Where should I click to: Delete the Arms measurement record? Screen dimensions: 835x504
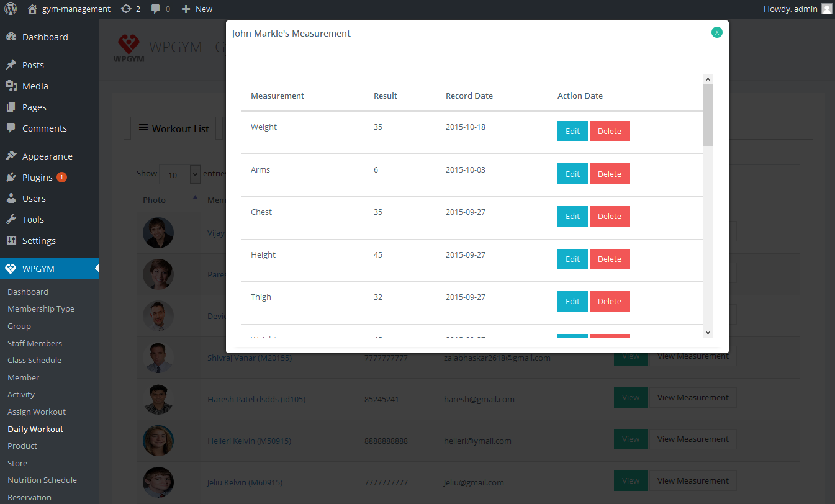point(610,174)
